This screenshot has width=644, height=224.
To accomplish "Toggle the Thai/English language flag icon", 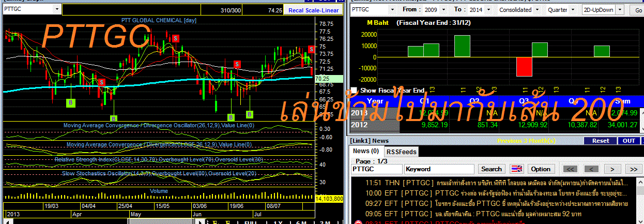I will click(x=516, y=169).
